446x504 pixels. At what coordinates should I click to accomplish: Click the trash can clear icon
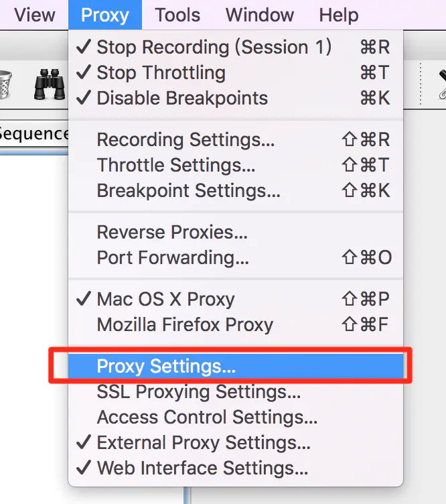point(5,84)
